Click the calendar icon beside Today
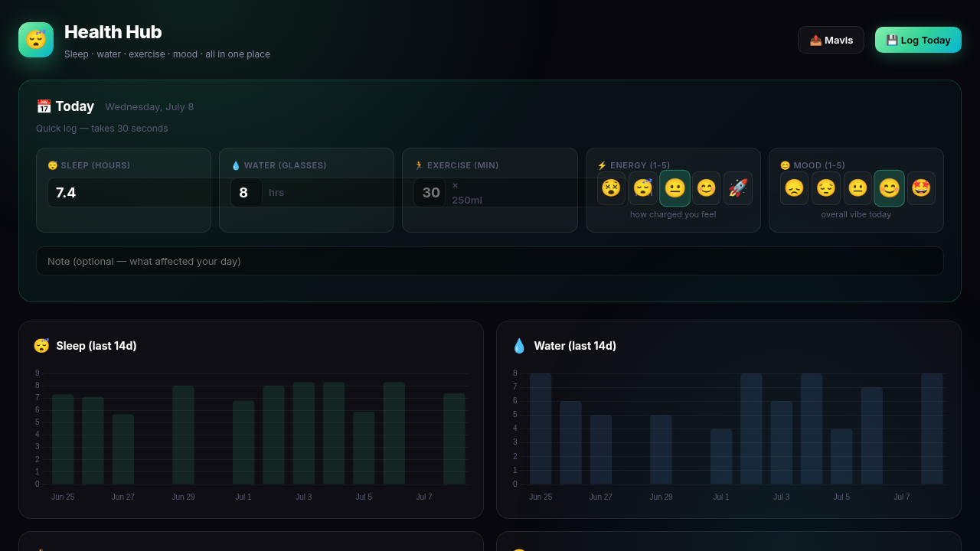 tap(44, 106)
